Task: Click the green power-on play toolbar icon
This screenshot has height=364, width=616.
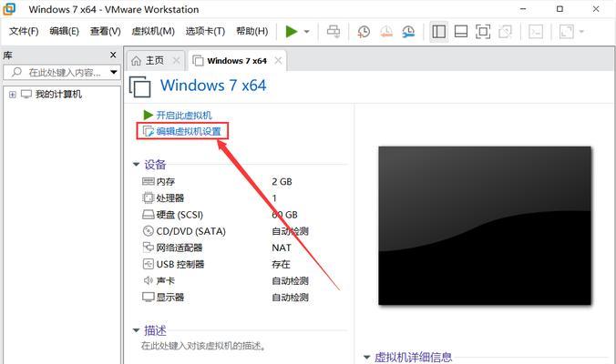Action: pyautogui.click(x=291, y=31)
